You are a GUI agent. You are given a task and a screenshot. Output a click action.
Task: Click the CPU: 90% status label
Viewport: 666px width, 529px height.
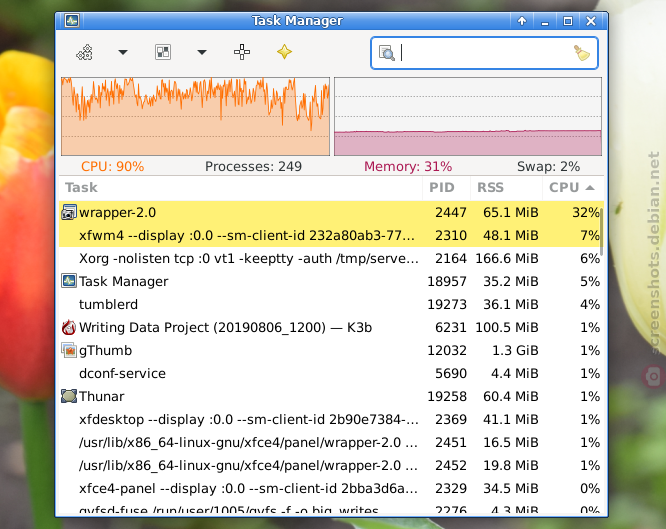coord(113,167)
